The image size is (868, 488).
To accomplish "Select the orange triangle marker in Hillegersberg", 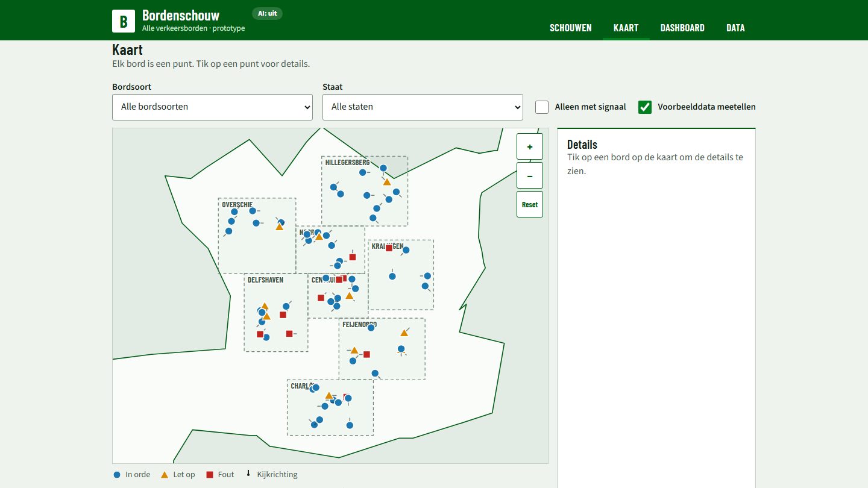I will click(387, 181).
